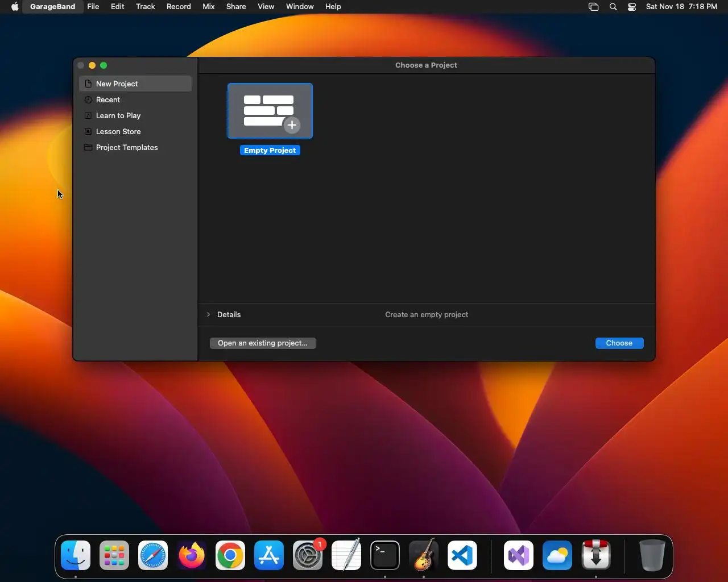Open the downloader app with arrow icon in Dock
Image resolution: width=728 pixels, height=582 pixels.
tap(596, 555)
